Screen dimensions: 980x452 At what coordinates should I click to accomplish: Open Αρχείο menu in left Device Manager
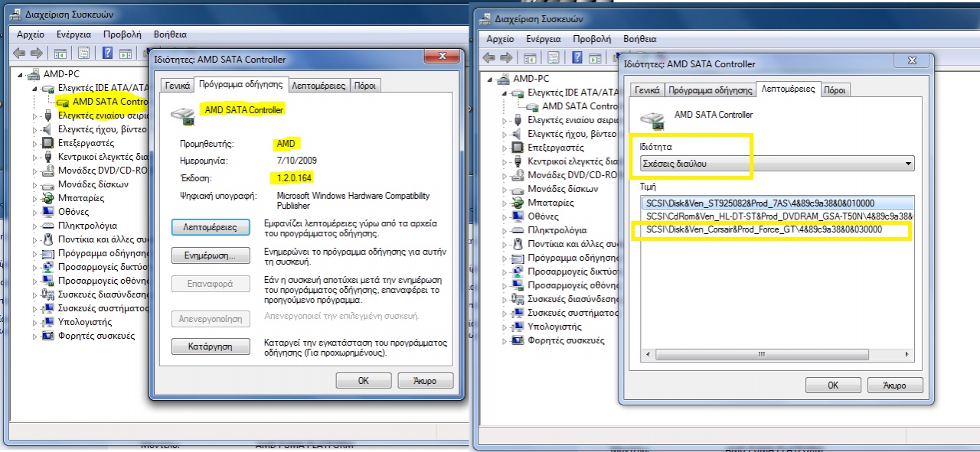(x=31, y=34)
